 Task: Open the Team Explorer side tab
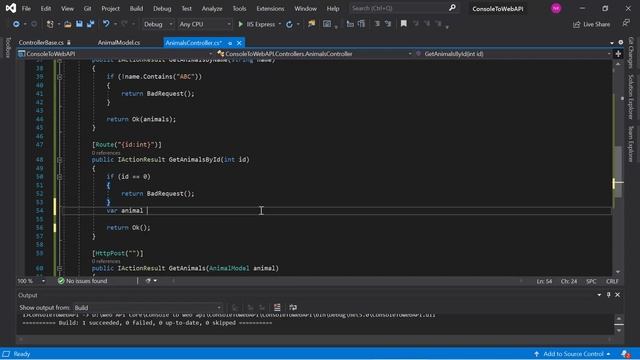pyautogui.click(x=631, y=144)
